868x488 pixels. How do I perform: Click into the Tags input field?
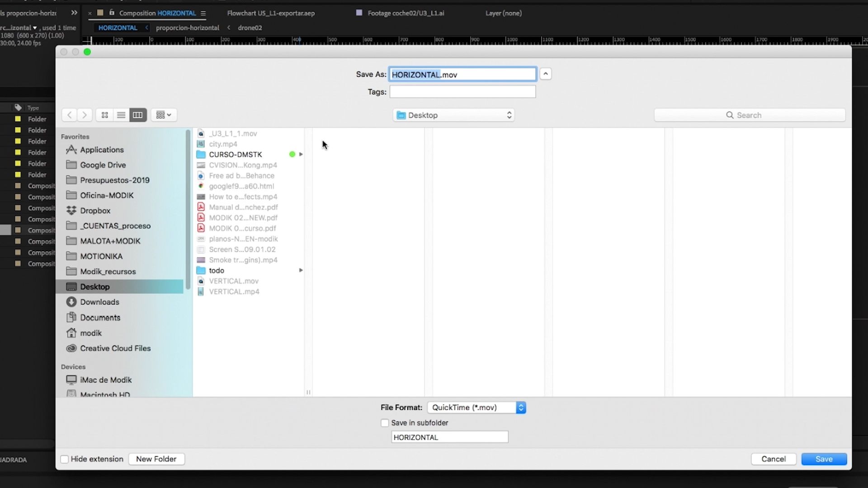pos(462,92)
